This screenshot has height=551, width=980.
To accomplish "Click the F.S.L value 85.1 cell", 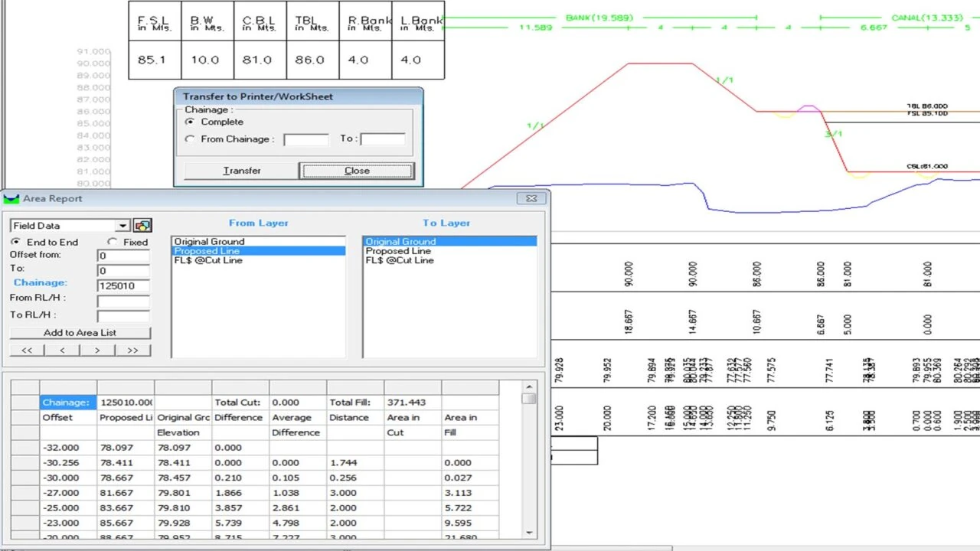I will tap(155, 60).
